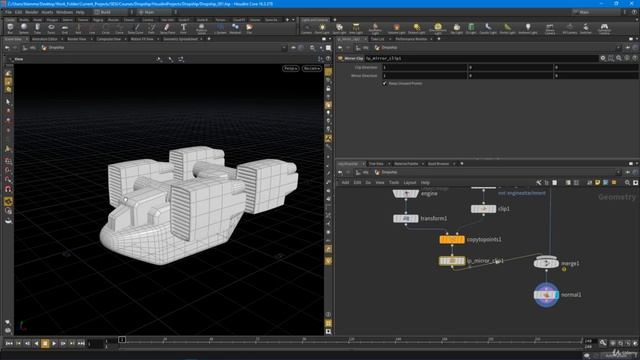Screen dimensions: 640x360
Task: Open network editor search magnifier icon
Action: [627, 182]
